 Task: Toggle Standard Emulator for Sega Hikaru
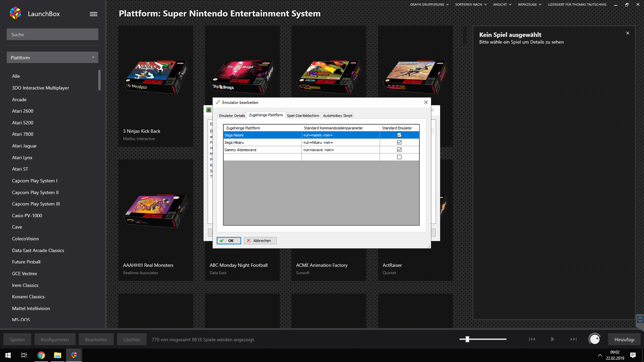[x=399, y=142]
